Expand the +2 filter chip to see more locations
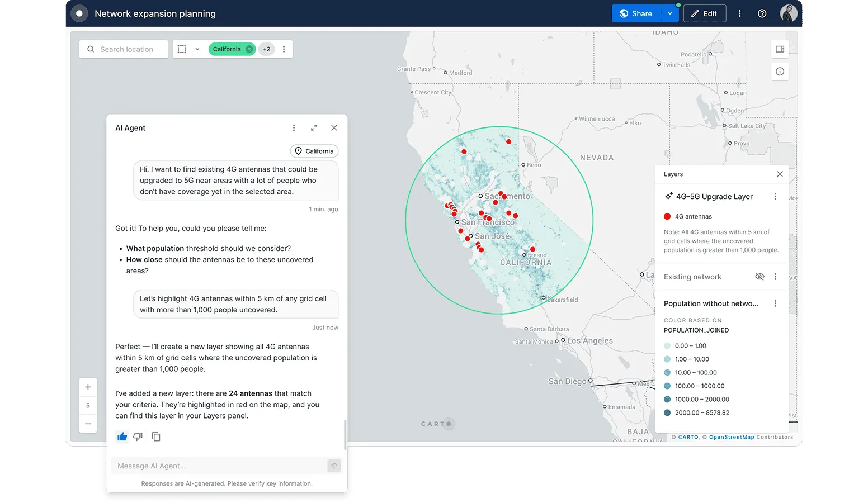 tap(266, 49)
